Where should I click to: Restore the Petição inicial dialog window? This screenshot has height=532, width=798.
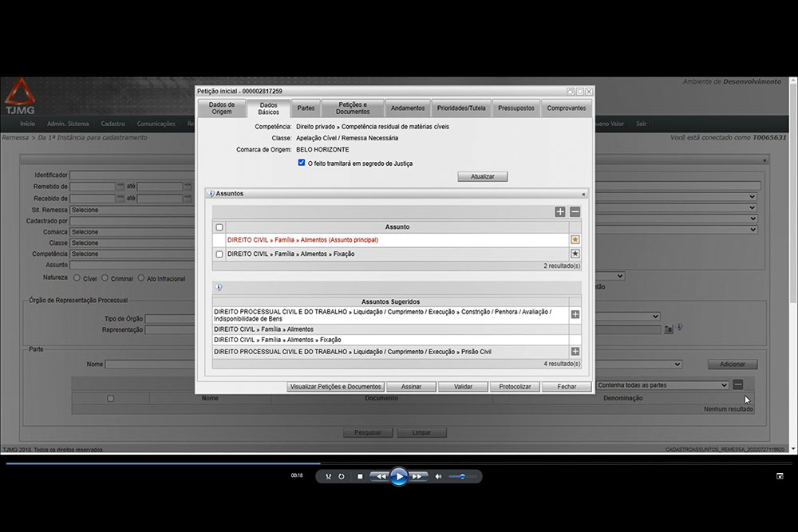pyautogui.click(x=571, y=92)
